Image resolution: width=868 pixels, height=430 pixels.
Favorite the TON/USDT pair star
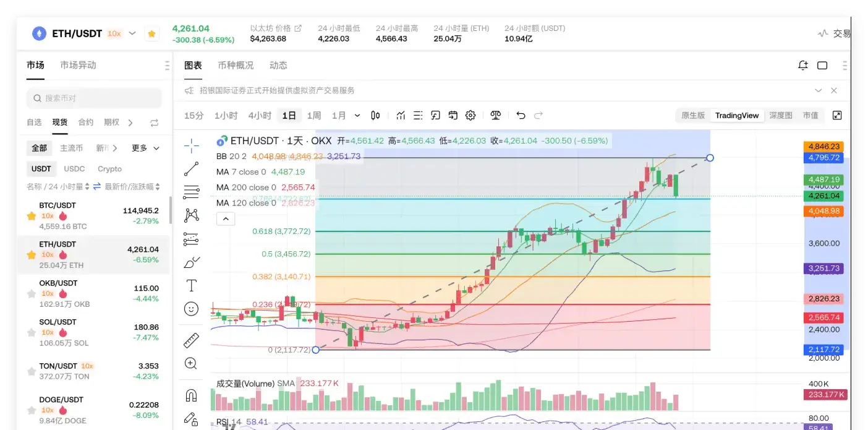(x=31, y=372)
